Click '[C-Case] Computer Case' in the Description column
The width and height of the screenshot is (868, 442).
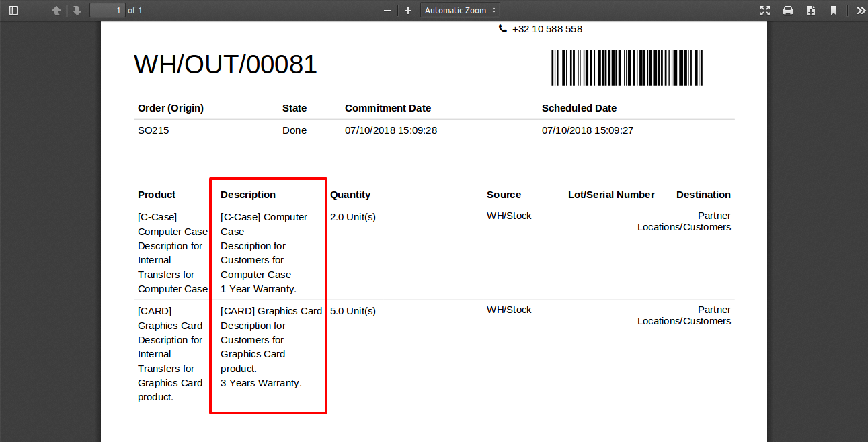[264, 224]
